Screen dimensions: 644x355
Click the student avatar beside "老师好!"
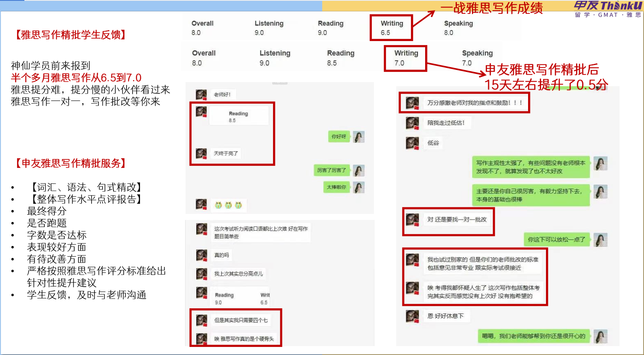201,95
